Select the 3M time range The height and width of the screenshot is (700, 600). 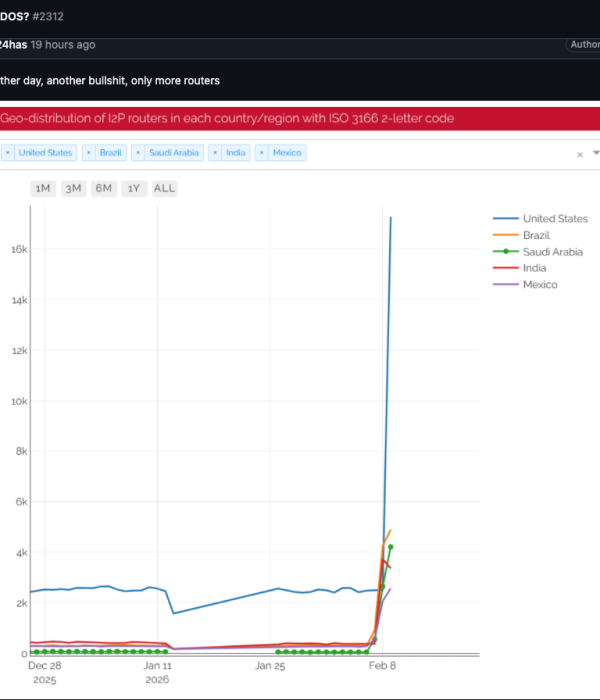(x=73, y=188)
